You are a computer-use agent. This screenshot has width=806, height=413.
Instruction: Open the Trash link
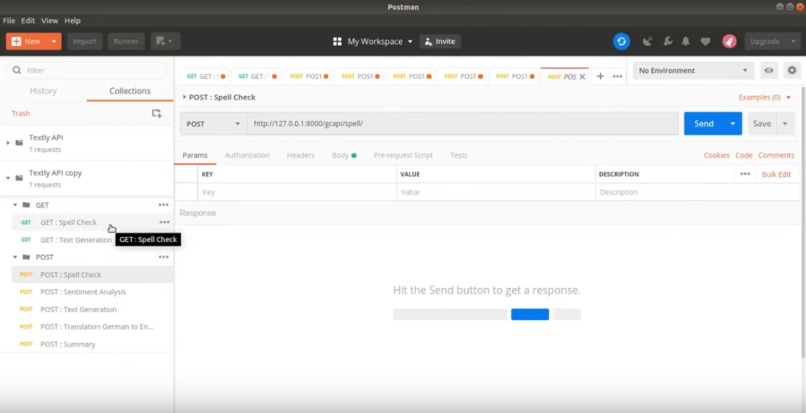point(21,113)
